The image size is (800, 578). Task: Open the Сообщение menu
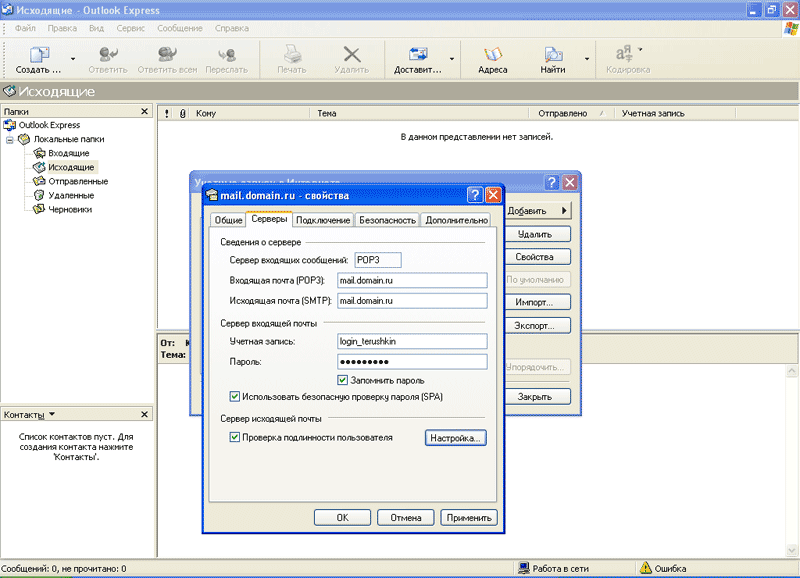click(x=180, y=28)
